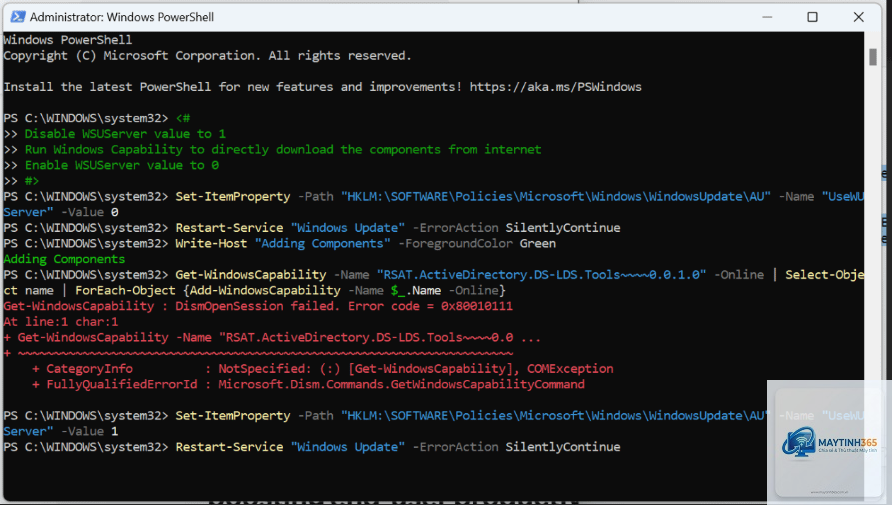Image resolution: width=892 pixels, height=505 pixels.
Task: Click the second Set-ItemProperty command near the bottom
Action: [x=233, y=416]
